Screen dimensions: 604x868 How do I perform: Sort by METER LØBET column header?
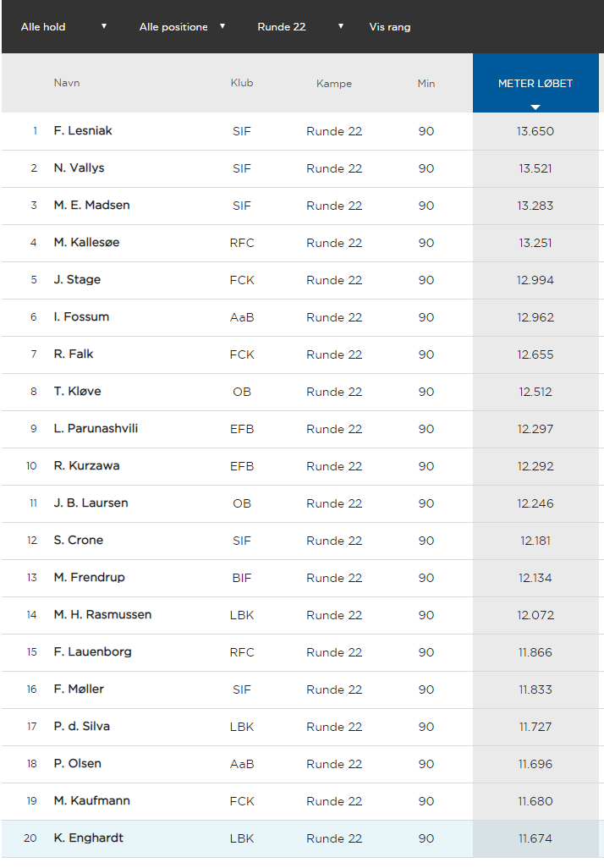click(535, 83)
